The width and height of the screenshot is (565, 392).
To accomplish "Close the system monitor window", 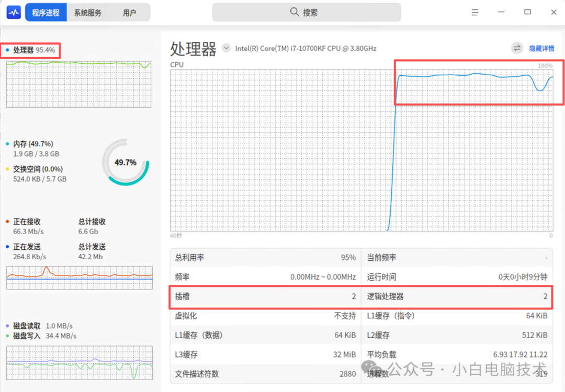I will click(554, 12).
